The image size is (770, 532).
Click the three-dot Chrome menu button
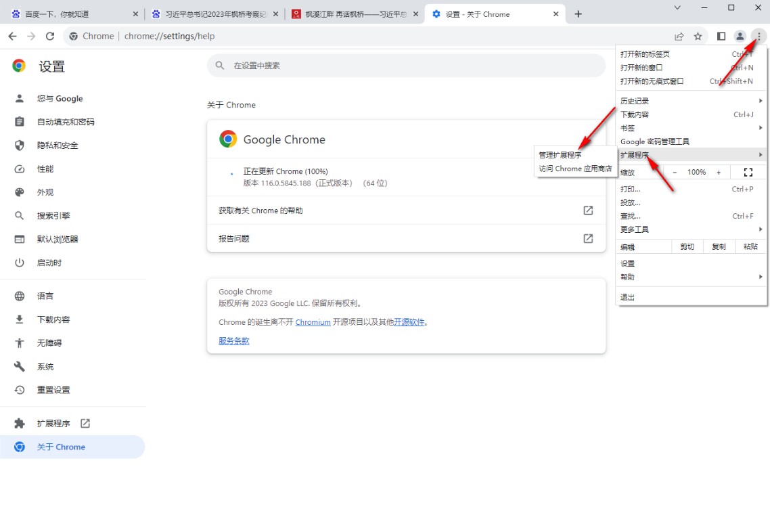click(758, 37)
